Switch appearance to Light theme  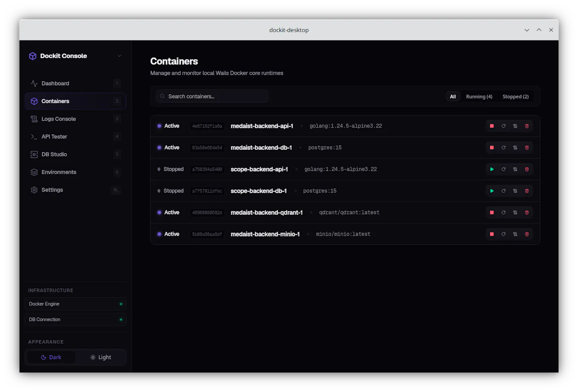[x=100, y=357]
